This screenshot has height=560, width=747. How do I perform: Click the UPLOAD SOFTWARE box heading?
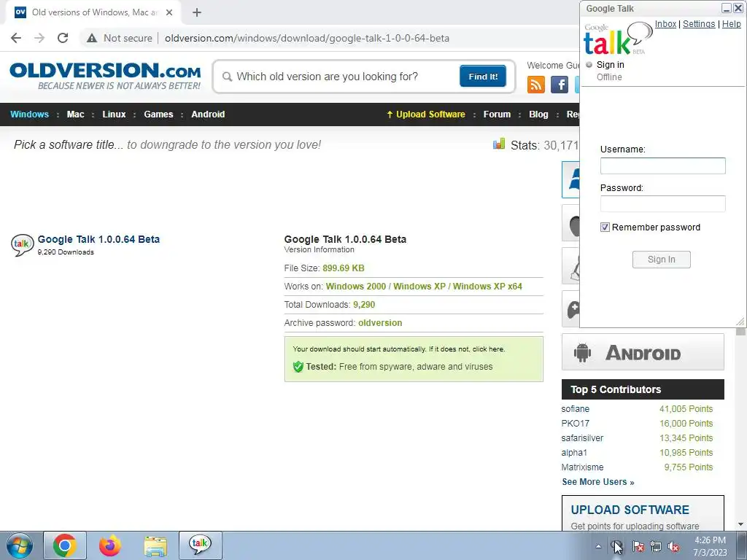click(630, 510)
